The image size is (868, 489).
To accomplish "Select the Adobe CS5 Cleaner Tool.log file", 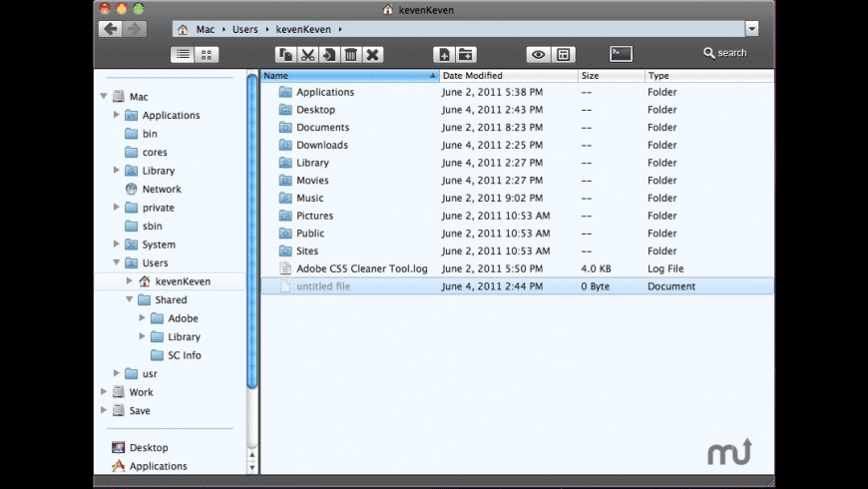I will [x=517, y=268].
